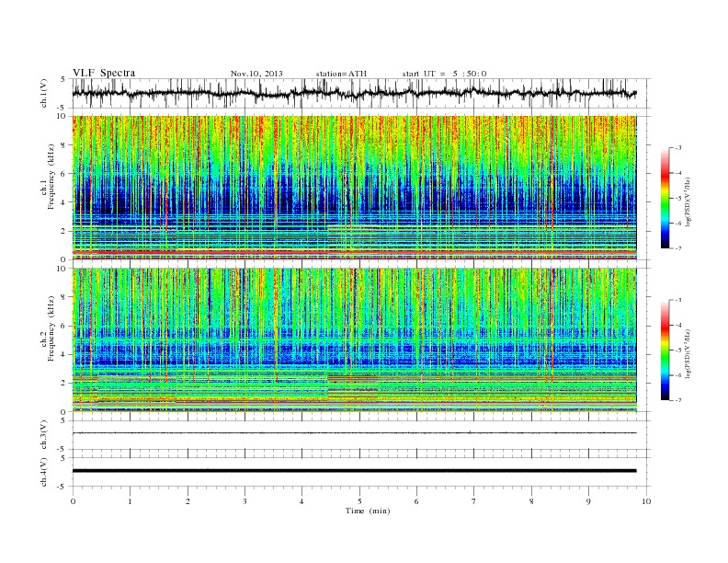Click the time axis tick label '10'
The height and width of the screenshot is (563, 728).
tap(646, 501)
